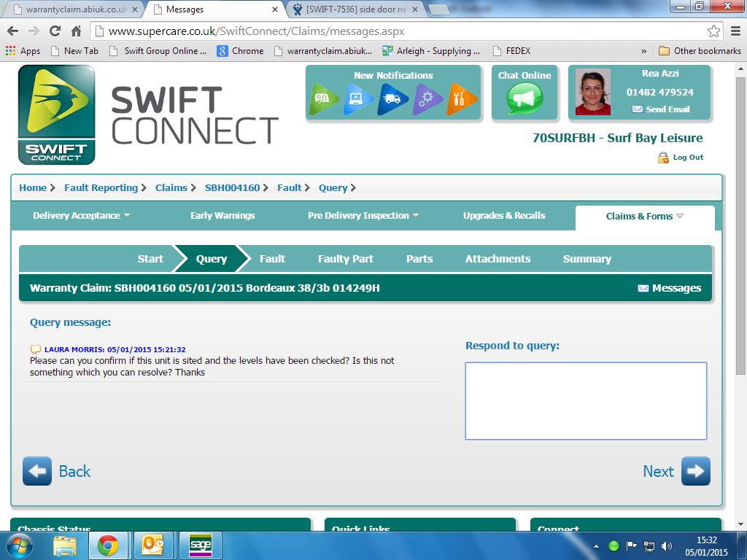This screenshot has height=560, width=747.
Task: Open the orange tools notification icon
Action: tap(462, 99)
